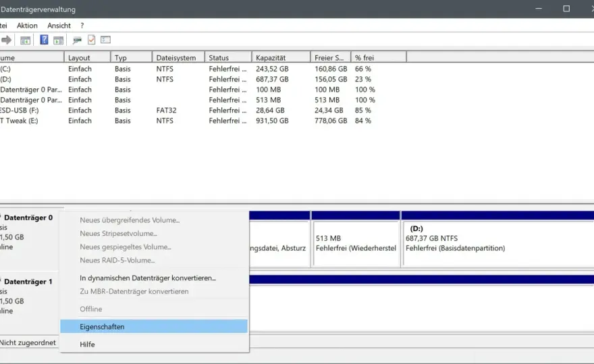Select the 513 MB Datenträger 0 partition row

point(203,100)
